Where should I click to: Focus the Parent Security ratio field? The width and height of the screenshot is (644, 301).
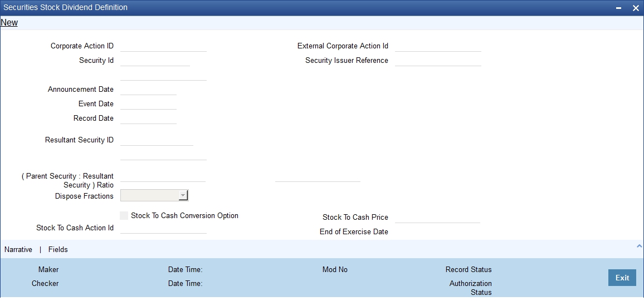click(163, 176)
